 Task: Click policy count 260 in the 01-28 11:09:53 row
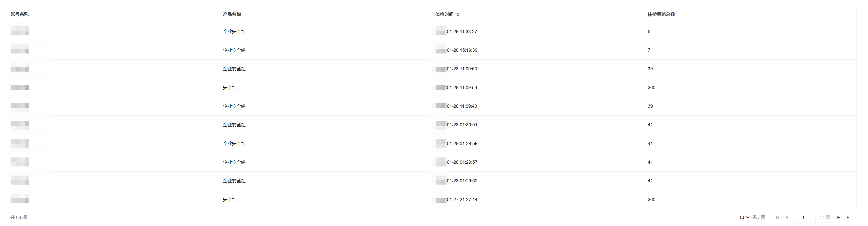tap(651, 88)
